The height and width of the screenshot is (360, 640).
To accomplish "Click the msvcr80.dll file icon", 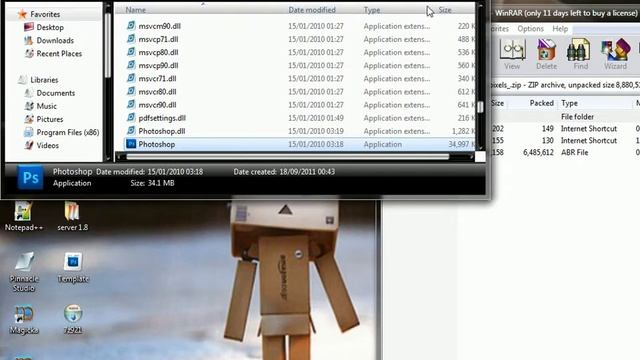I will (131, 91).
